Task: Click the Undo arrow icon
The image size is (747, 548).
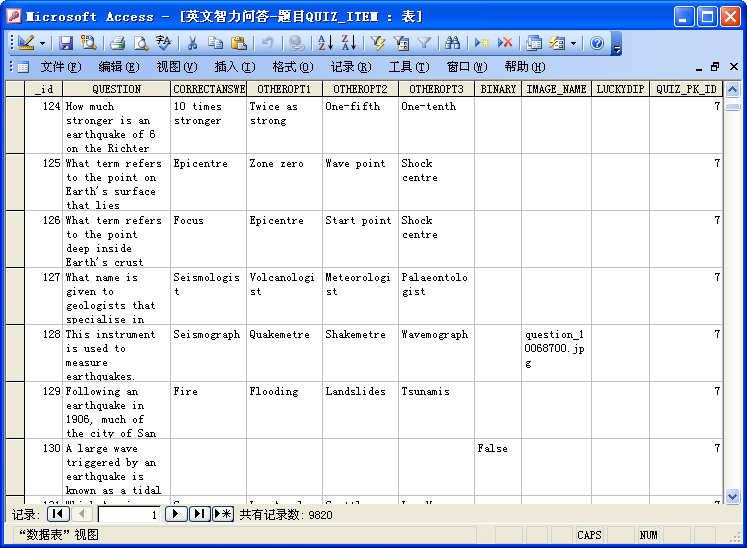Action: [x=267, y=43]
